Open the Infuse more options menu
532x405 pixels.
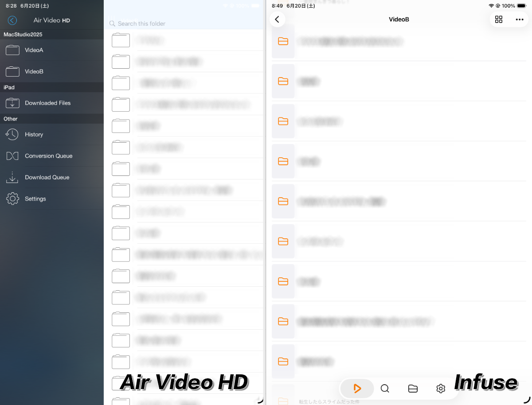pyautogui.click(x=520, y=19)
